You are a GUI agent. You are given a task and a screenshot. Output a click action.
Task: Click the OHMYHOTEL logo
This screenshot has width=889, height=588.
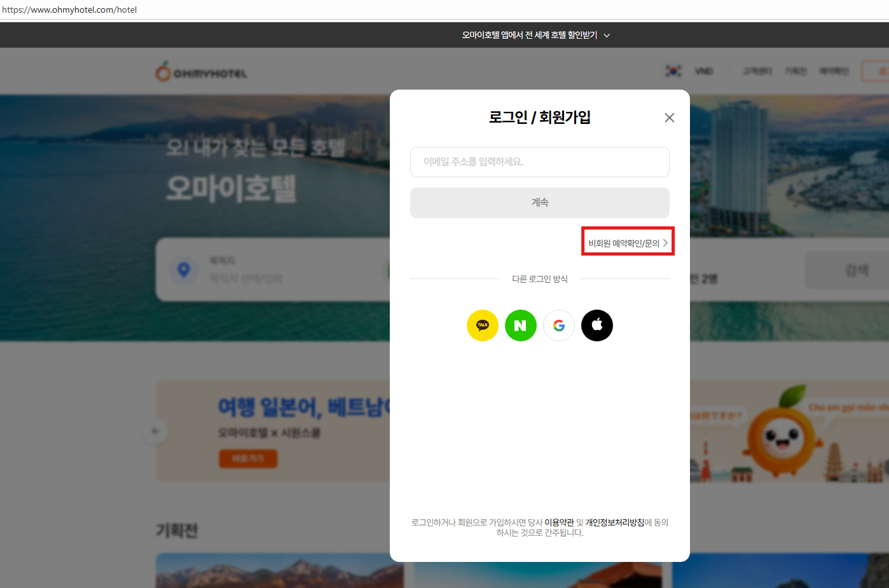201,72
